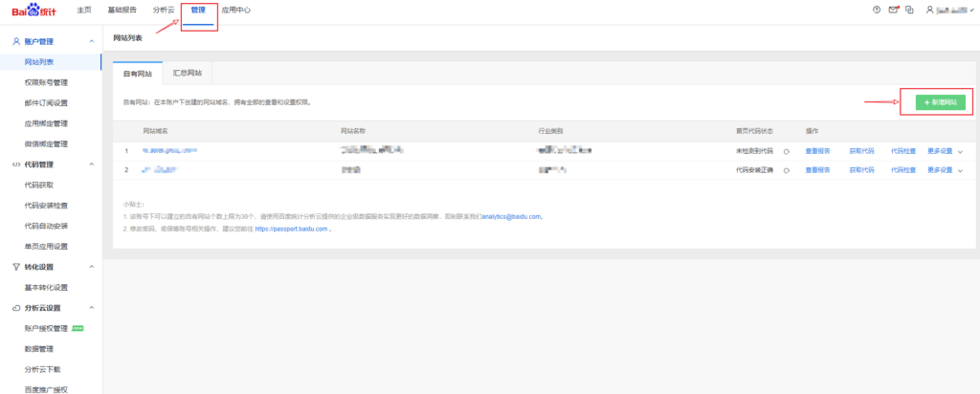Collapse the 账户管理 section
The width and height of the screenshot is (980, 394).
pos(92,41)
